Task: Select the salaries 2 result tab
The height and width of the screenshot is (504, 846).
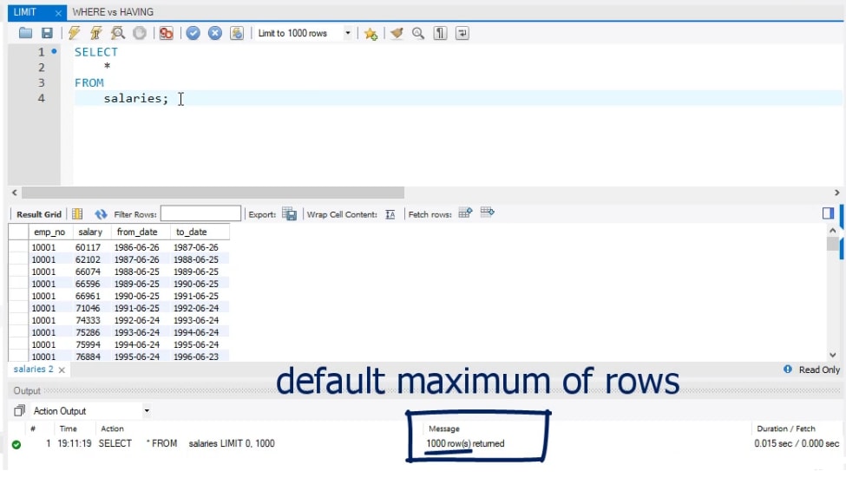Action: coord(28,369)
